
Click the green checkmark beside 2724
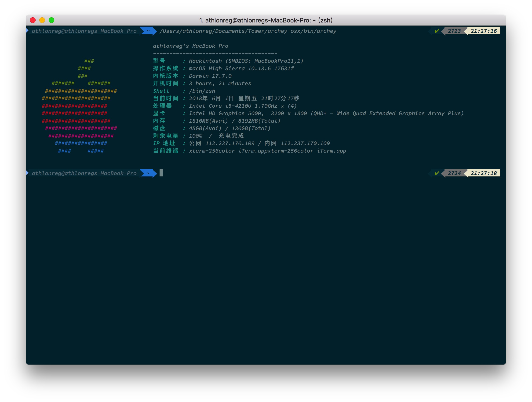tap(437, 173)
